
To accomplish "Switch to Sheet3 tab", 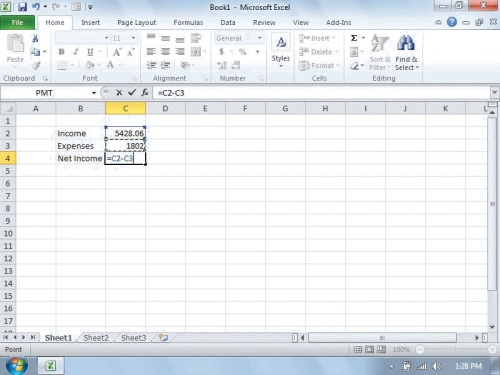I will tap(134, 338).
